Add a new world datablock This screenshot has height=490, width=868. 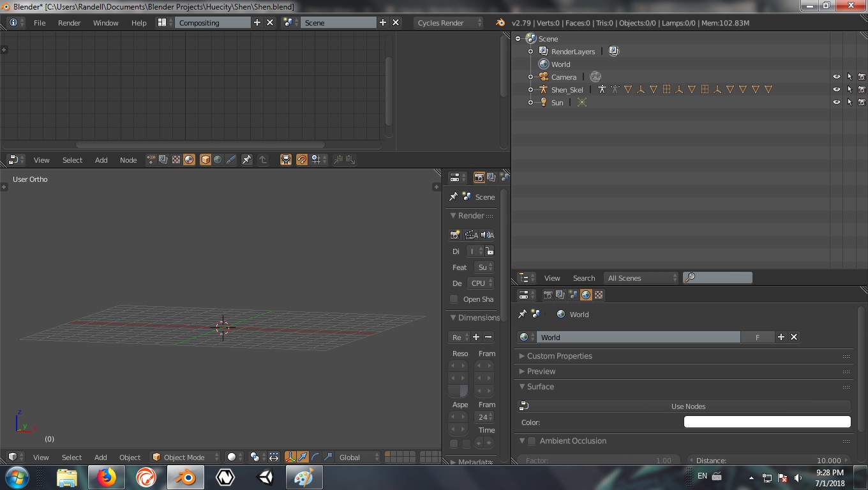(781, 337)
